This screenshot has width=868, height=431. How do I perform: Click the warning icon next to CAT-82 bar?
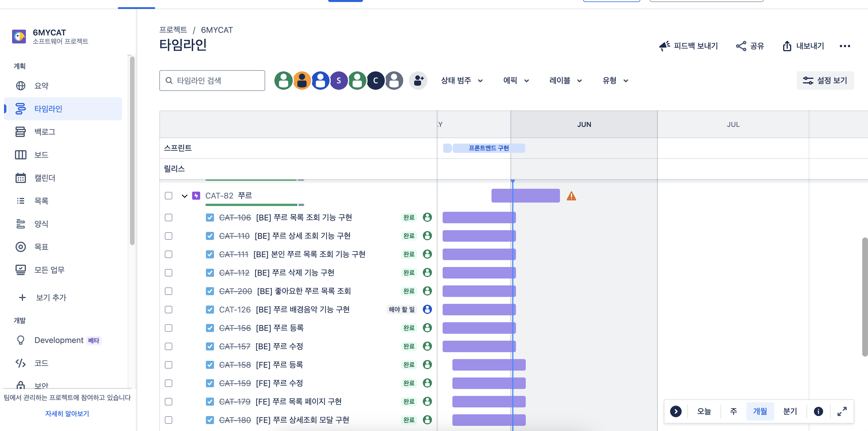pos(571,196)
